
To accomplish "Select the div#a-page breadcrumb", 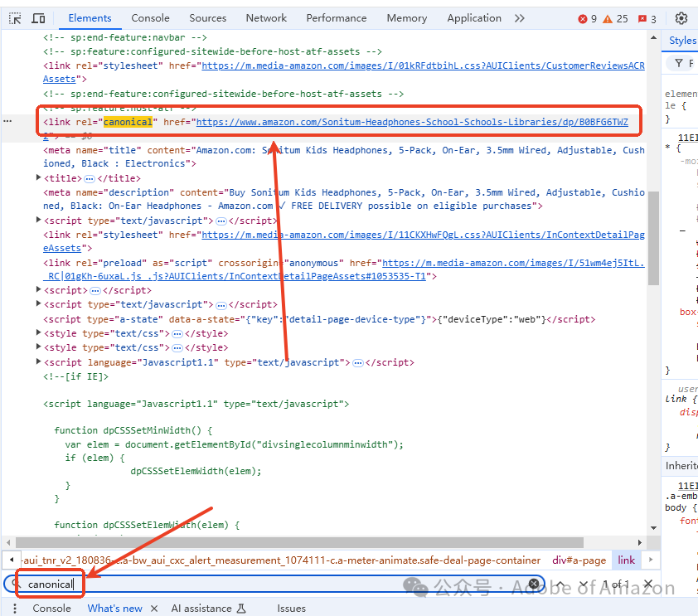I will click(579, 560).
